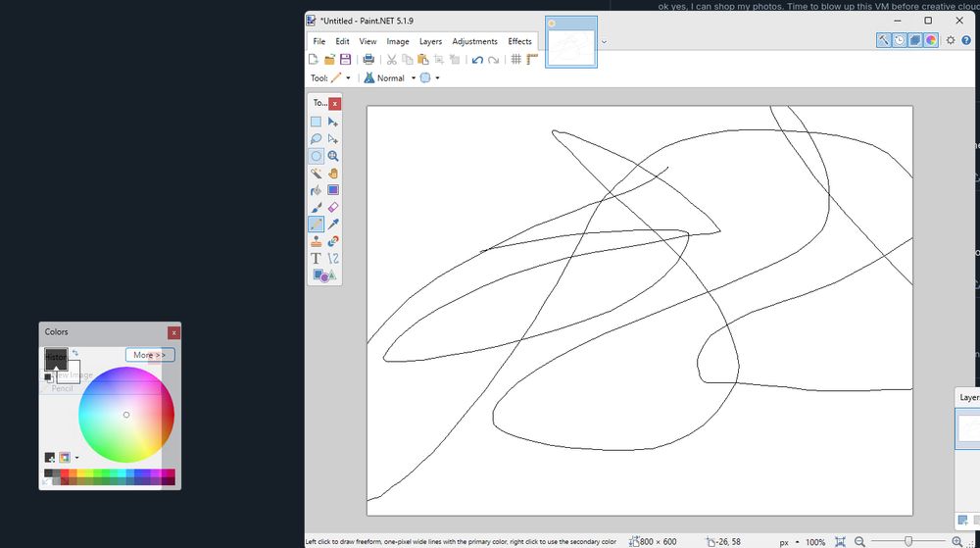Click the Open file folder icon
The height and width of the screenshot is (548, 980).
tap(329, 60)
